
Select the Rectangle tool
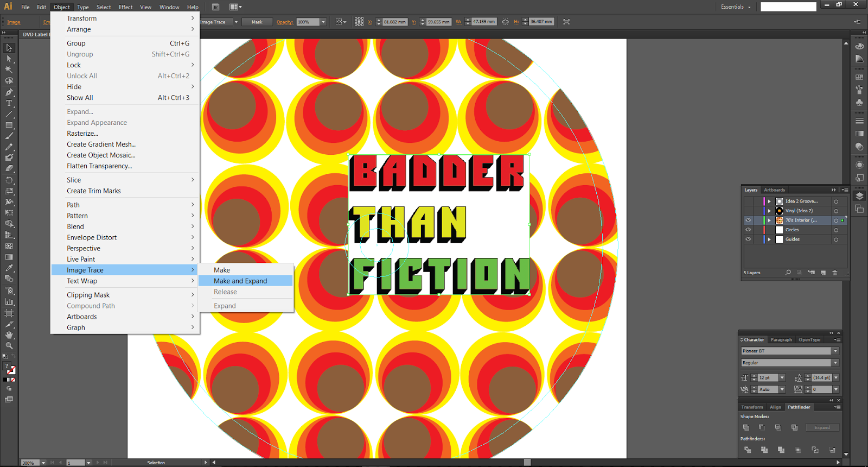(x=9, y=125)
